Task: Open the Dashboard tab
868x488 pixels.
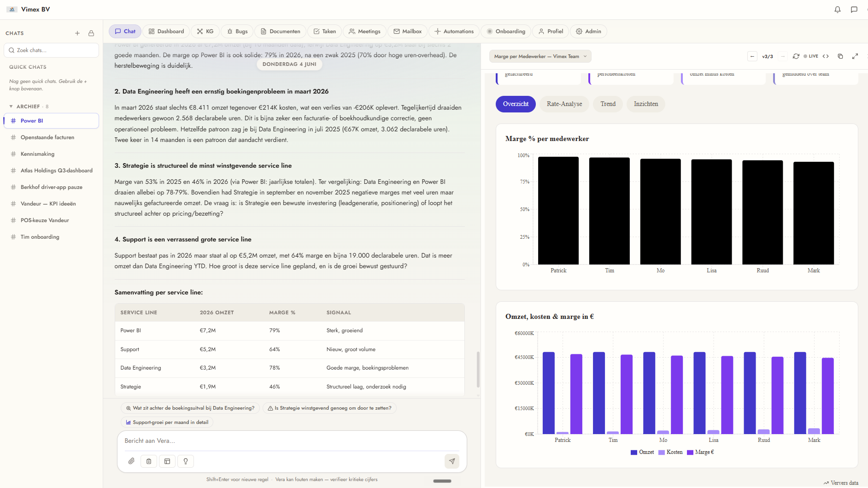Action: pos(166,31)
